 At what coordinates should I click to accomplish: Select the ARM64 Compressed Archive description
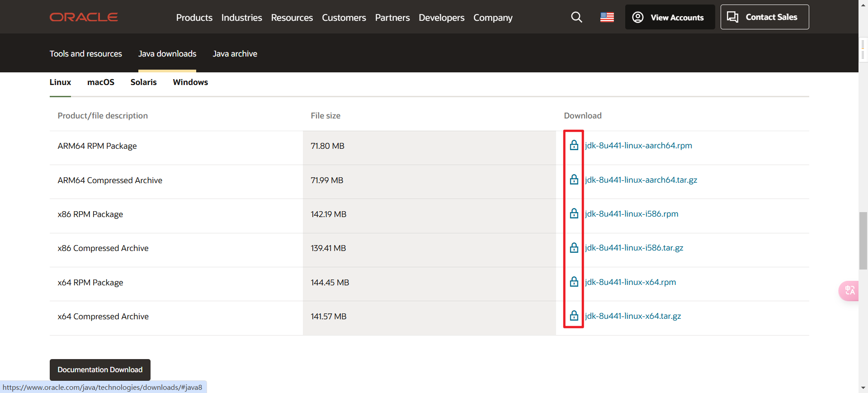point(110,180)
